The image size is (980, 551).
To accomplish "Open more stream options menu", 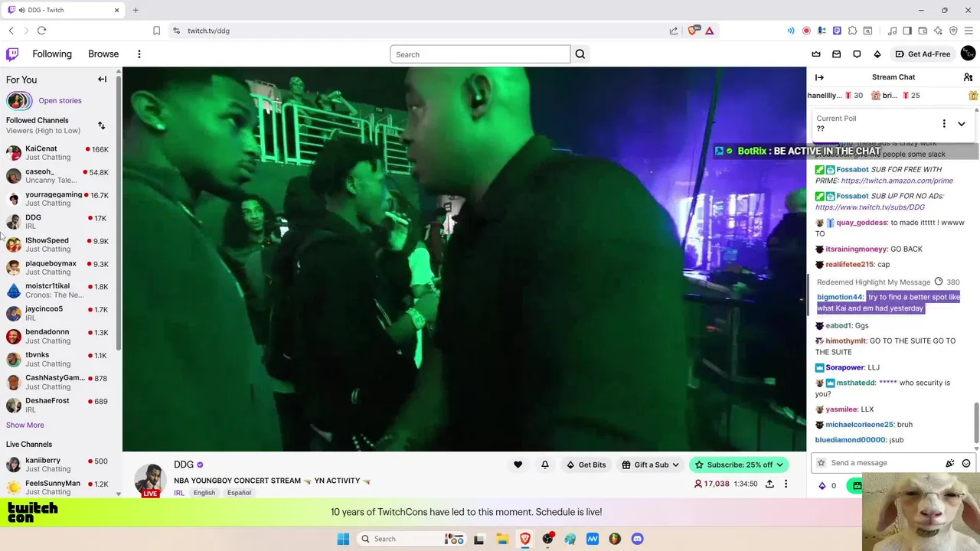I will (786, 484).
